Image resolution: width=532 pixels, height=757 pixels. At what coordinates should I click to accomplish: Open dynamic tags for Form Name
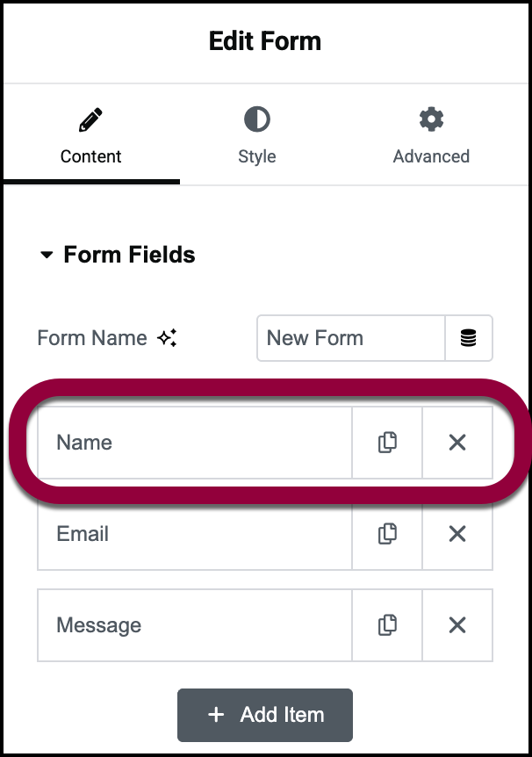click(469, 338)
